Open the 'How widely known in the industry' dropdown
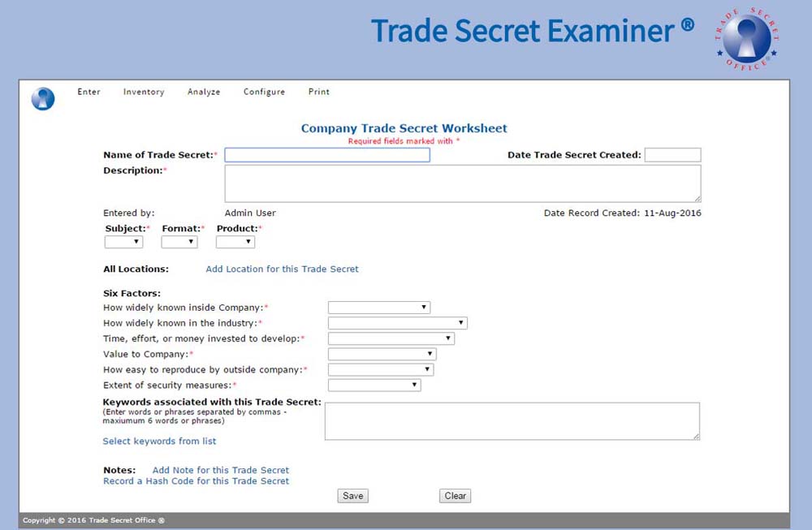812x530 pixels. [x=398, y=323]
